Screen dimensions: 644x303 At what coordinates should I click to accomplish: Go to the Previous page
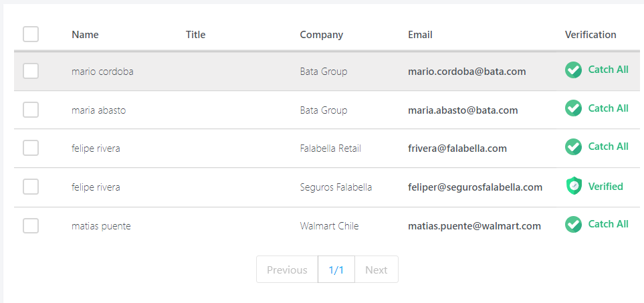click(287, 270)
